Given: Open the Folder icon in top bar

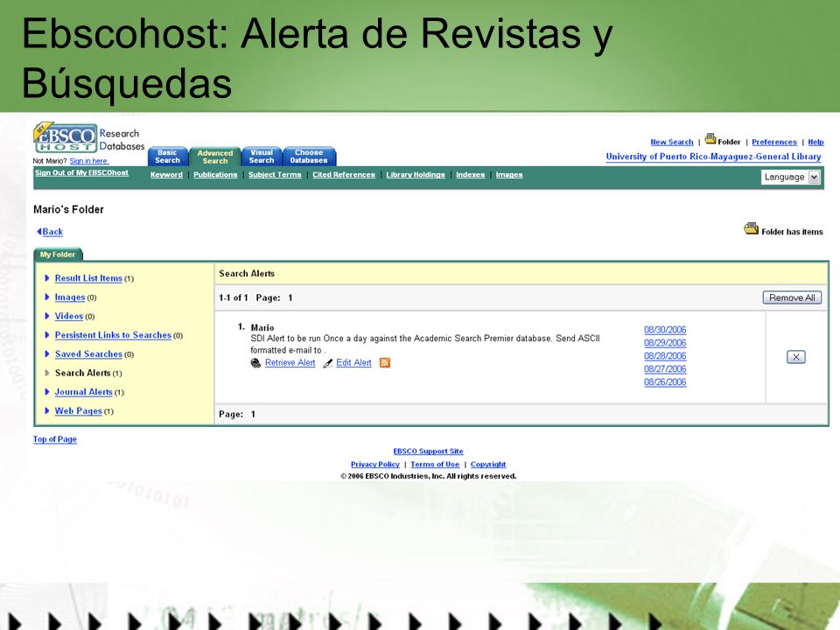Looking at the screenshot, I should [x=710, y=139].
